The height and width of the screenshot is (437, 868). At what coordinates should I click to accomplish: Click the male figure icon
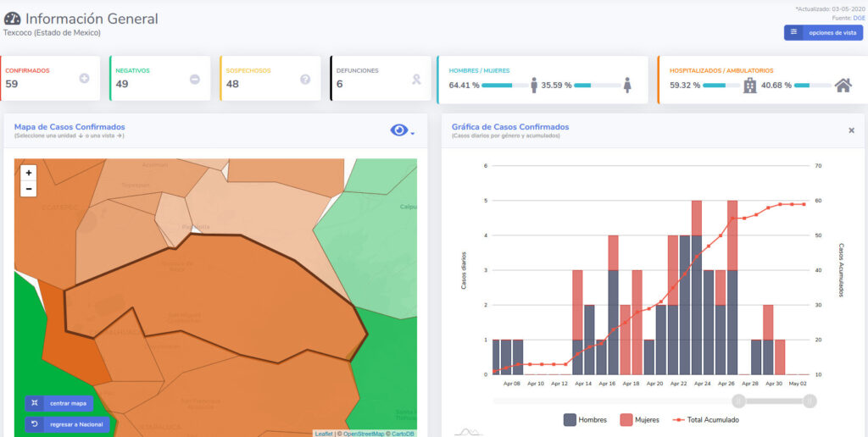(x=534, y=85)
